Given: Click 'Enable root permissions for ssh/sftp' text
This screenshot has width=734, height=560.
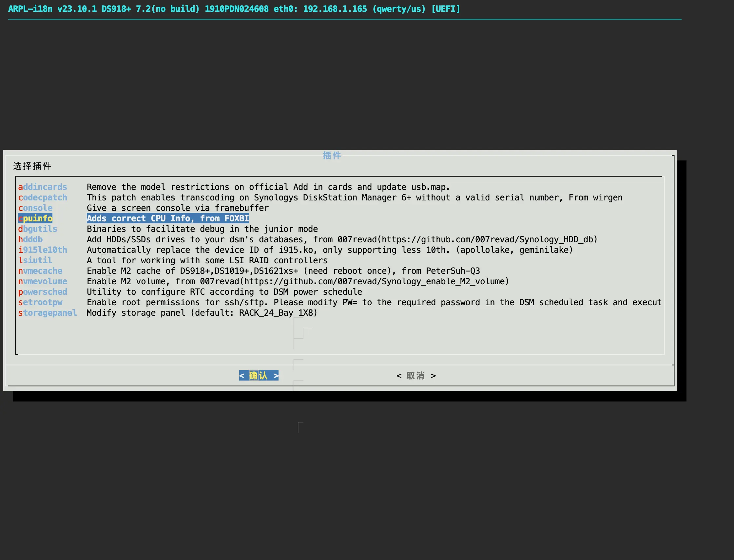Looking at the screenshot, I should click(374, 302).
